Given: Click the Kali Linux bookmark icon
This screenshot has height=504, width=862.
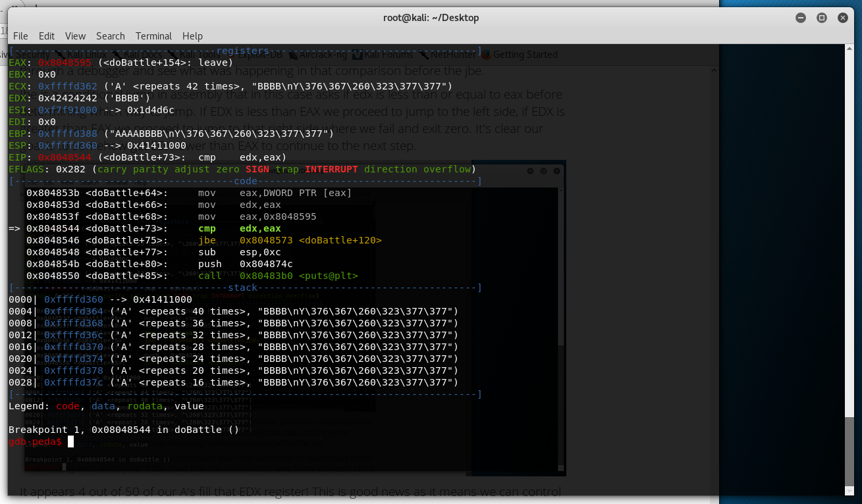Looking at the screenshot, I should [59, 55].
